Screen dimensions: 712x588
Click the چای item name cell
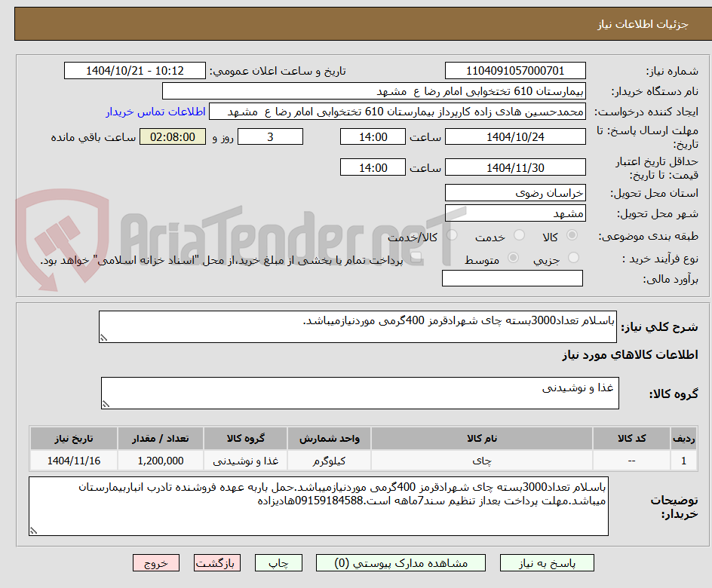482,461
